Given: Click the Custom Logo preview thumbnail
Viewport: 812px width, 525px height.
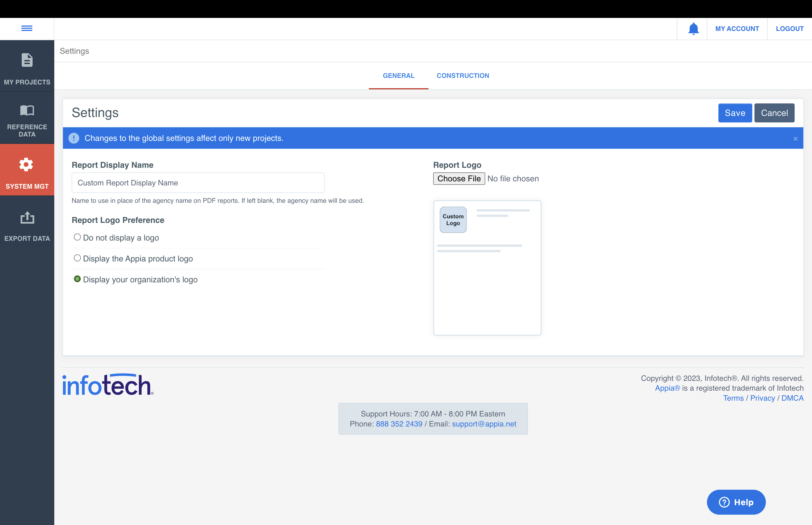Looking at the screenshot, I should point(453,220).
